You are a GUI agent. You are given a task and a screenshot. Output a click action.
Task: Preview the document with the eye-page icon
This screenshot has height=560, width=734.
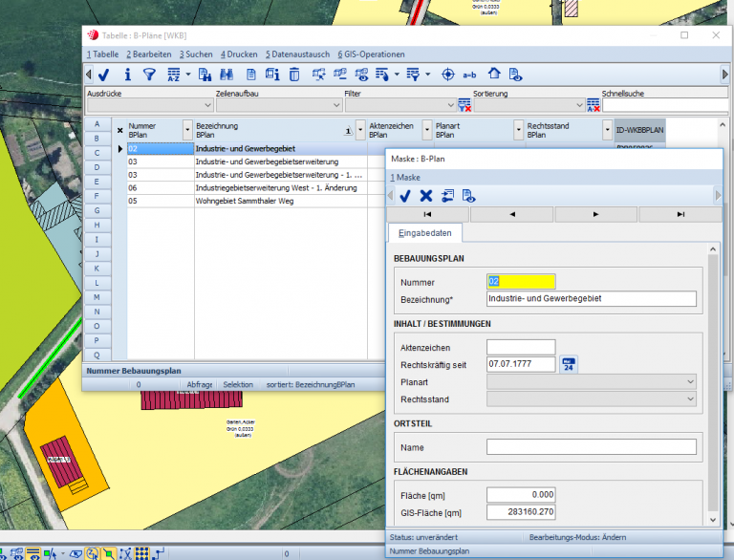pos(515,75)
